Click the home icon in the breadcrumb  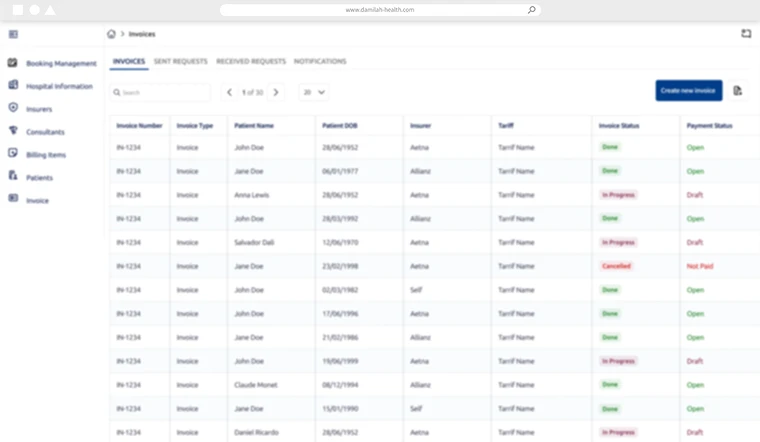point(111,34)
